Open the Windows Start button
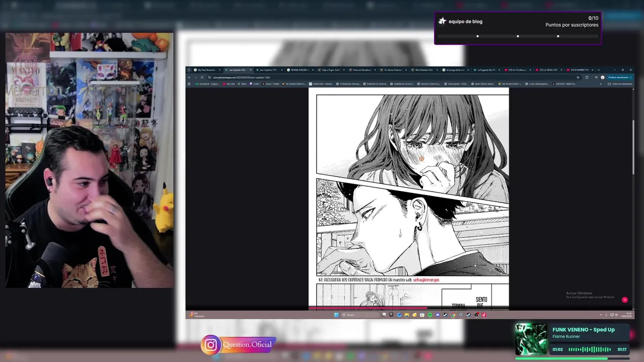The image size is (644, 362). click(x=336, y=315)
